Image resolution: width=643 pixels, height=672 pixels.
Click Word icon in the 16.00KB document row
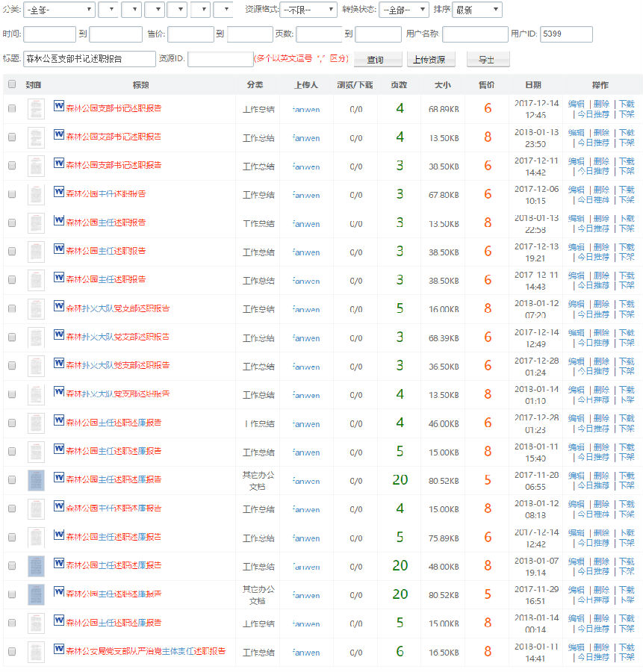pos(59,306)
